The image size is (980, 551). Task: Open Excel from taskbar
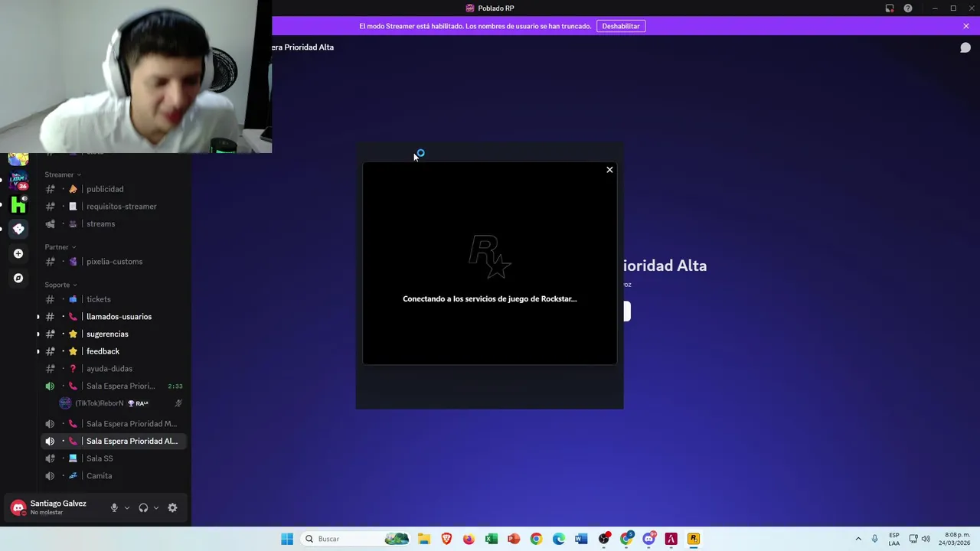[492, 539]
